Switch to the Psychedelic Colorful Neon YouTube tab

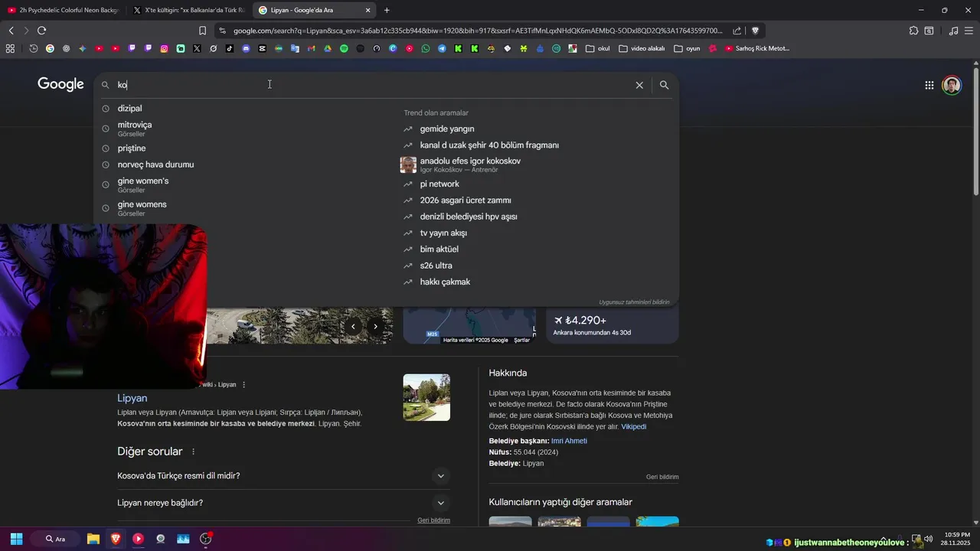click(63, 10)
